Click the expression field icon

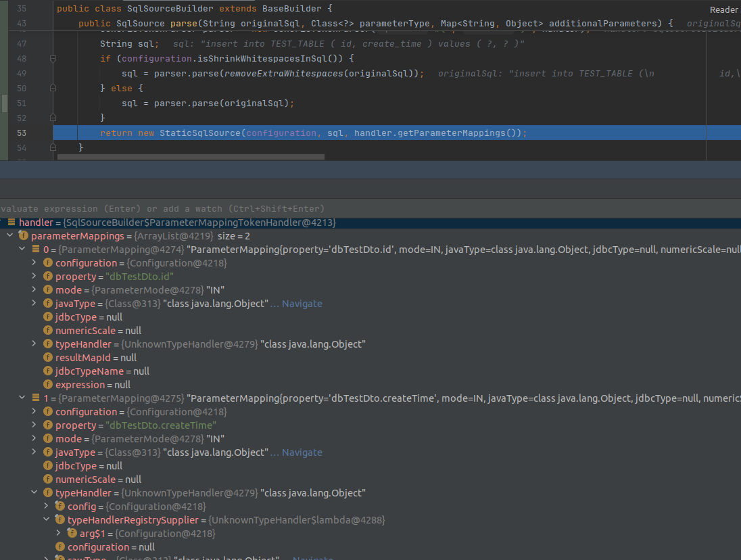(x=48, y=385)
